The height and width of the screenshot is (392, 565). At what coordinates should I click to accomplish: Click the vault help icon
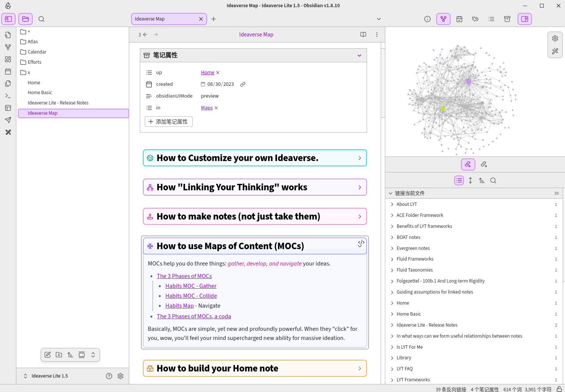point(109,376)
